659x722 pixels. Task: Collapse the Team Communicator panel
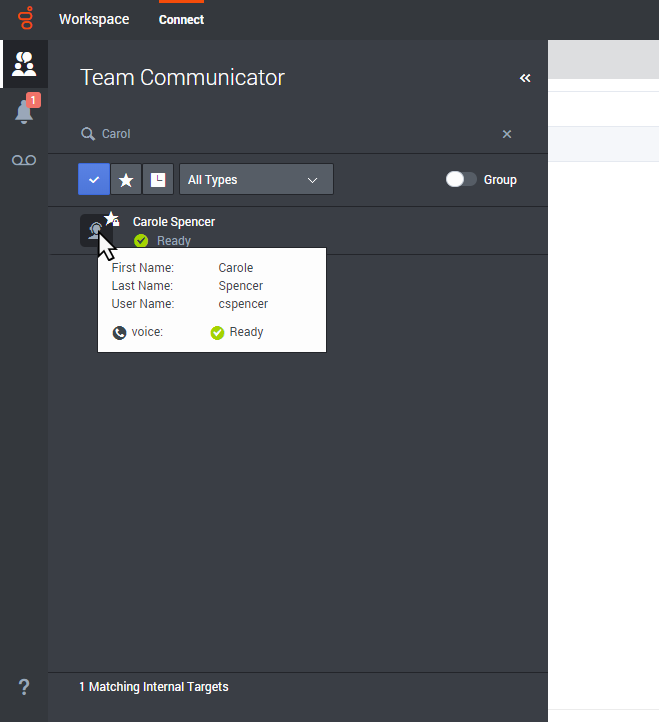(525, 78)
